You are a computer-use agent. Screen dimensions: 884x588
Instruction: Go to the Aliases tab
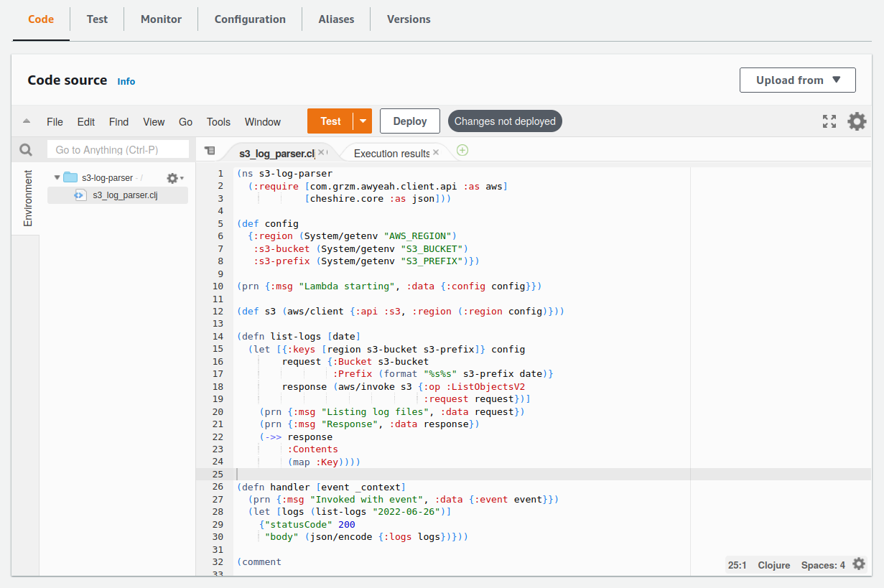336,19
